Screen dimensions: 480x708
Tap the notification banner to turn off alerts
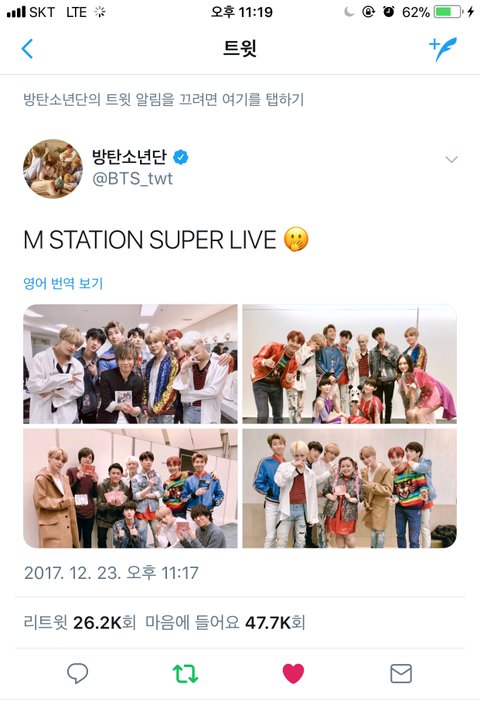(x=163, y=99)
